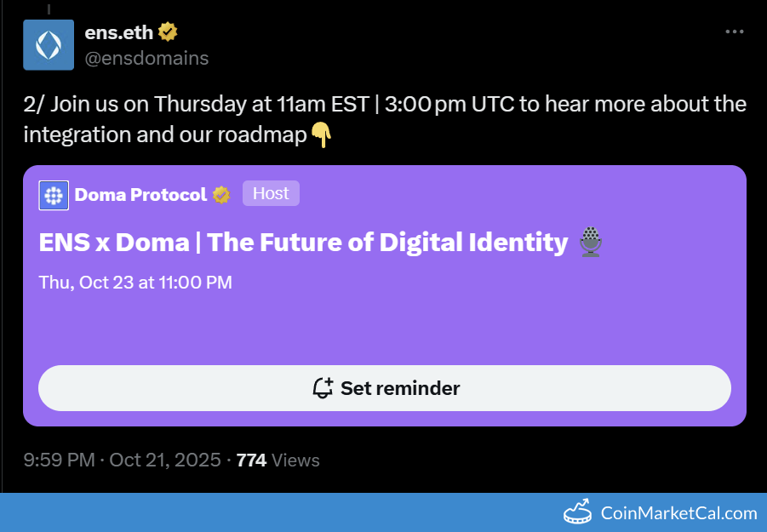Open the ENS x Doma space title
767x532 pixels.
click(x=303, y=243)
